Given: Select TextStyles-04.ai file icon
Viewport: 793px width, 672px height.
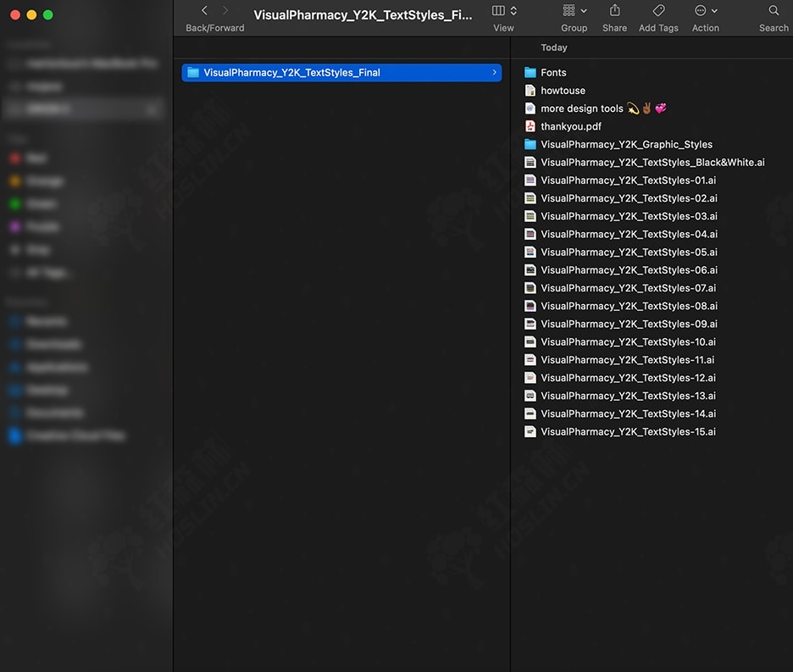Looking at the screenshot, I should click(530, 234).
